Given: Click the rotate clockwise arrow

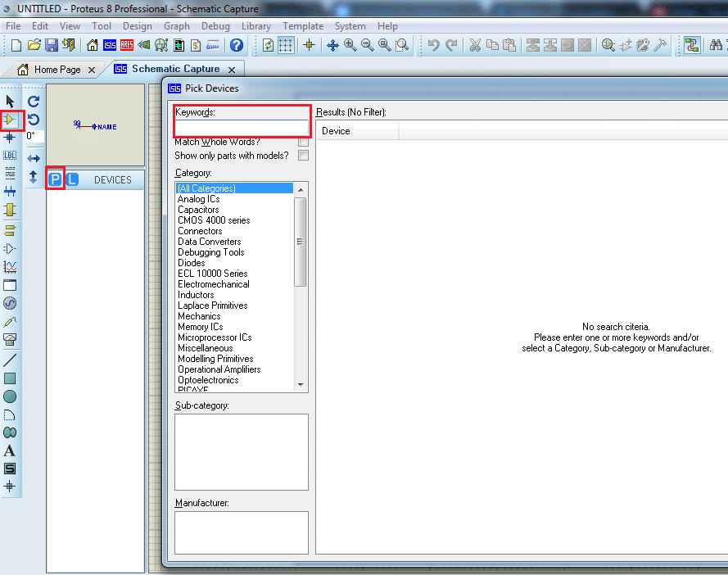Looking at the screenshot, I should click(x=34, y=102).
